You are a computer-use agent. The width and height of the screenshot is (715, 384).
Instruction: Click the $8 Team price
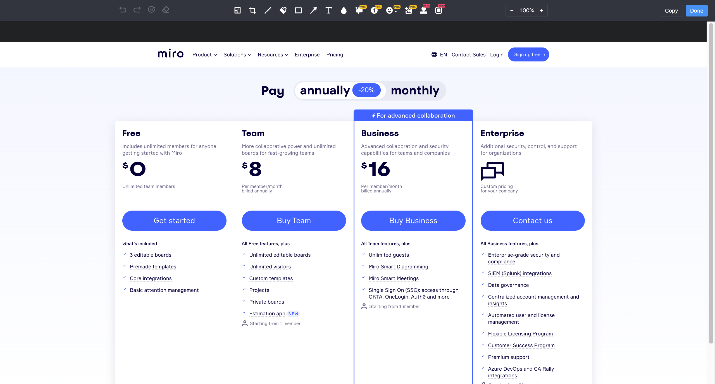pos(252,169)
